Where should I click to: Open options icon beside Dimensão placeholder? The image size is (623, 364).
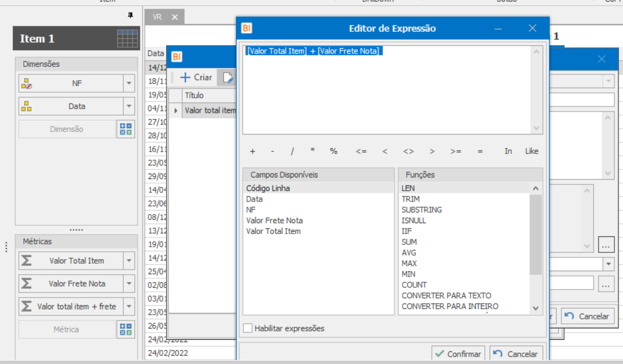(126, 129)
